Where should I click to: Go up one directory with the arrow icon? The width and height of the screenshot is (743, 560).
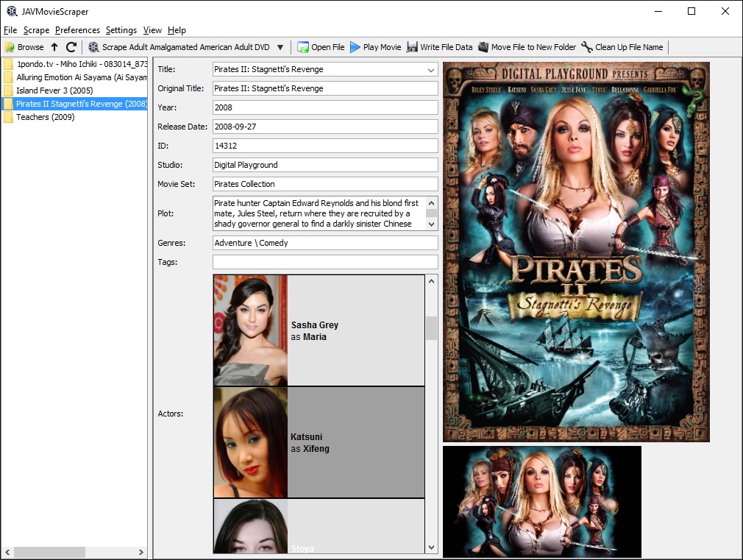[54, 47]
